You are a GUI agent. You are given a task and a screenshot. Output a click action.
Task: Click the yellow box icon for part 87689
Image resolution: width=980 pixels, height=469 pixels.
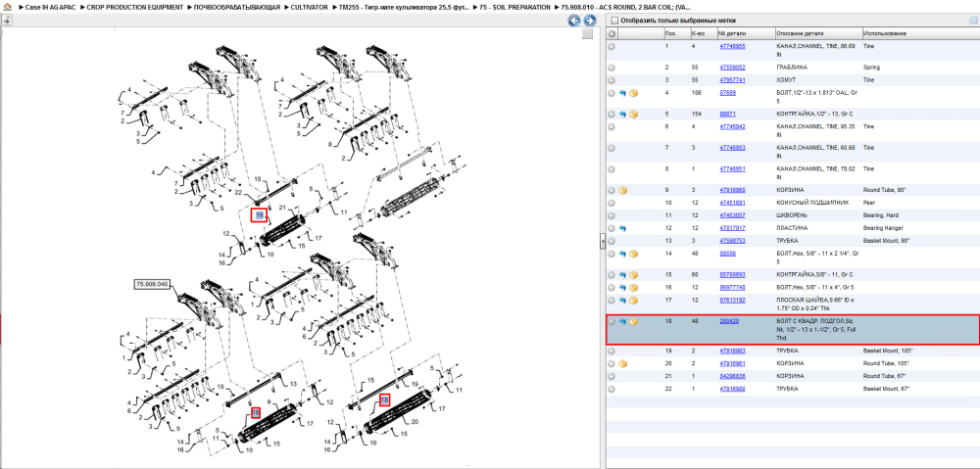[633, 93]
